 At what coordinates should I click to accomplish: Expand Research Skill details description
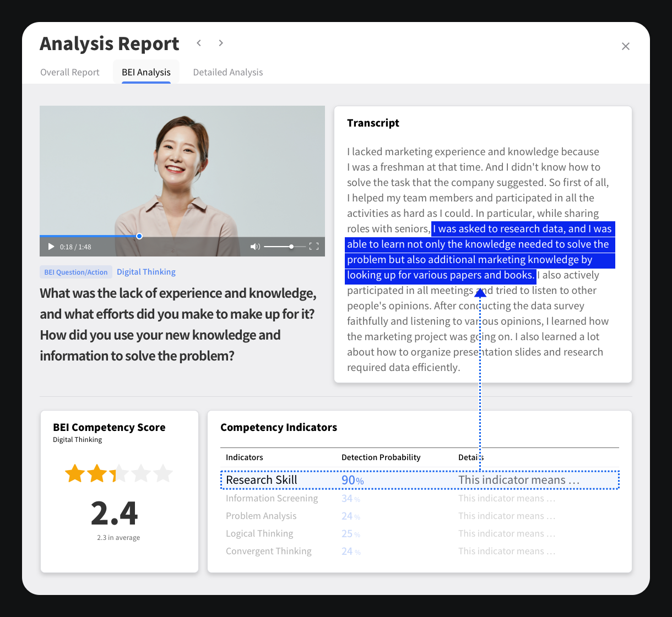518,480
